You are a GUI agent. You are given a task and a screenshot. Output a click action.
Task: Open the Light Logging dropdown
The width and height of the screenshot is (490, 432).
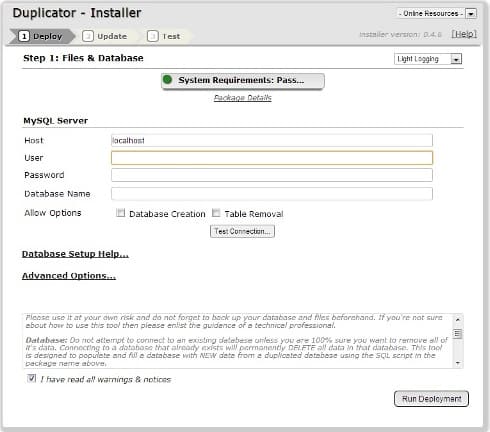point(428,59)
